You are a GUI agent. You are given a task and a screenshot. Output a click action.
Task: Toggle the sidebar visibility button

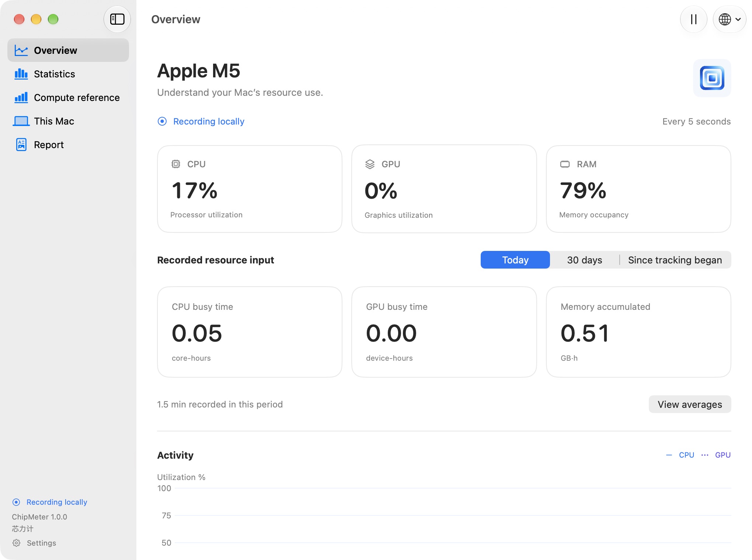point(117,19)
